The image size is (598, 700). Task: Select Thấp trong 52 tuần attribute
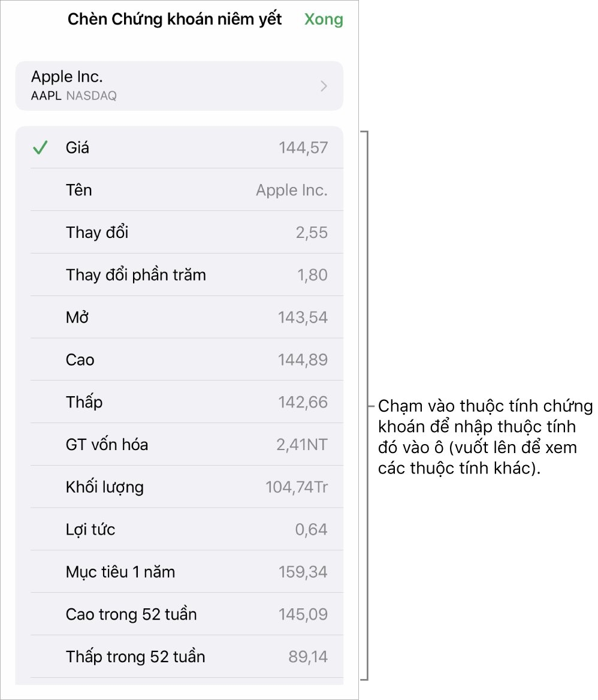(179, 656)
